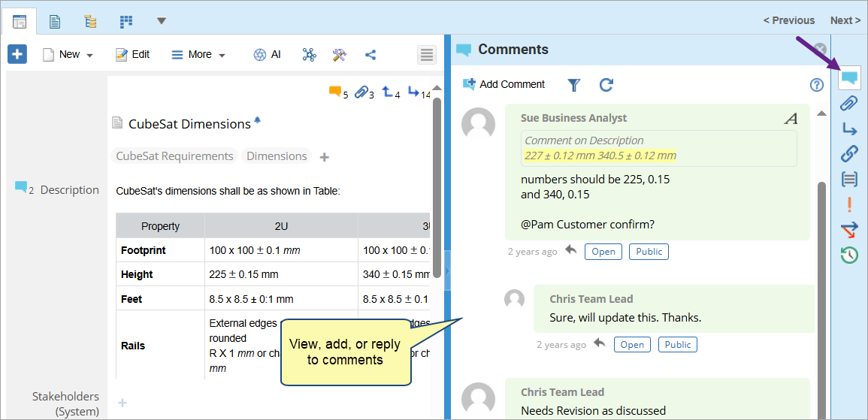Open the relationship graph icon in the toolbar
The width and height of the screenshot is (868, 420).
pos(309,55)
